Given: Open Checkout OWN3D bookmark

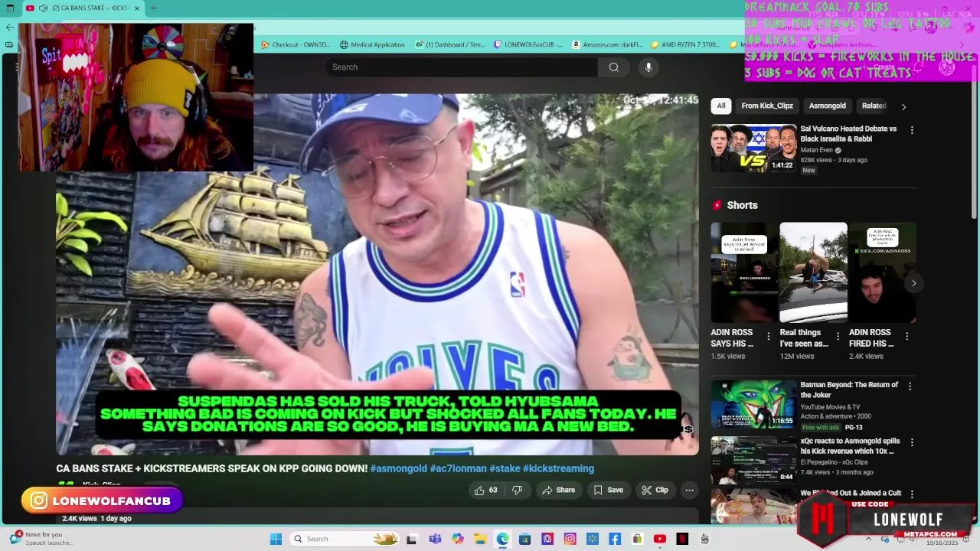Looking at the screenshot, I should point(296,45).
